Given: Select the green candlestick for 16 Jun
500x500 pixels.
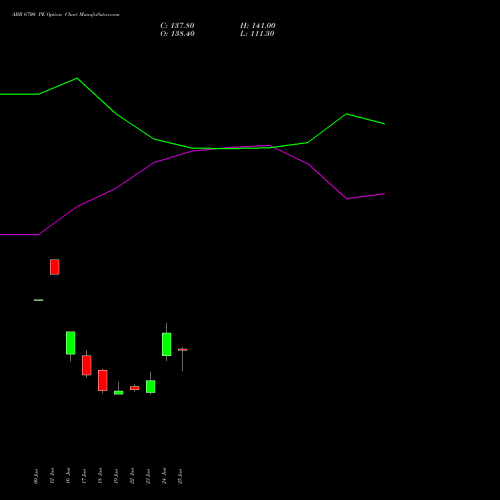Looking at the screenshot, I should click(x=71, y=343).
